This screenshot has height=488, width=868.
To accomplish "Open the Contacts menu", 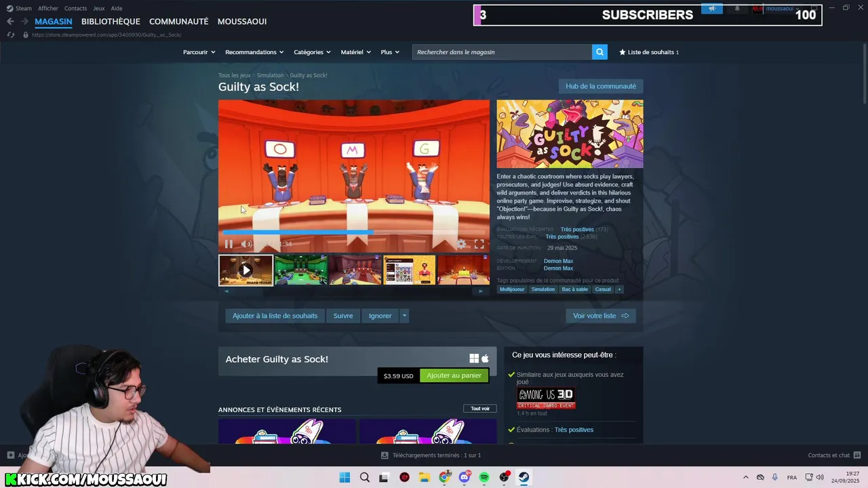I will click(75, 8).
